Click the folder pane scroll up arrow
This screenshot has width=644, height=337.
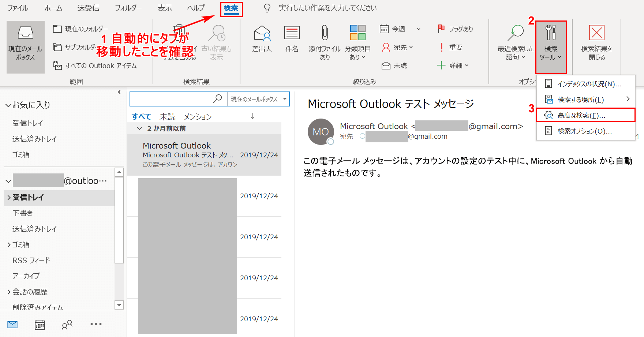[x=119, y=172]
